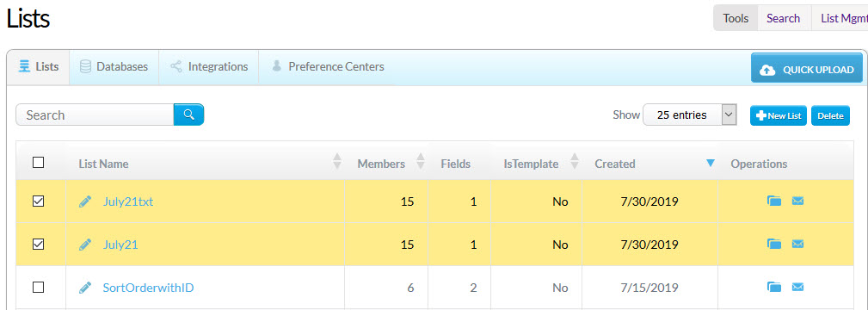The height and width of the screenshot is (310, 868).
Task: Check the SortOrderwithID row checkbox
Action: pos(38,288)
